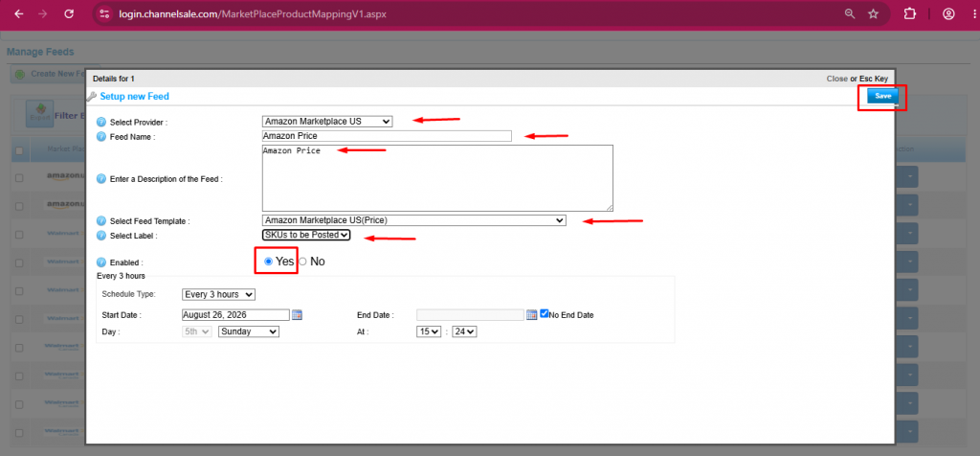Screen dimensions: 980x456
Task: Open the Sunday weekday dropdown
Action: (249, 331)
